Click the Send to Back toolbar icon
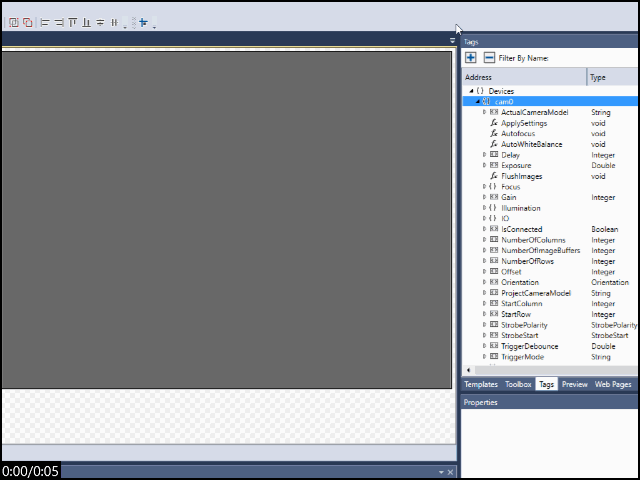The height and width of the screenshot is (480, 640). tap(27, 22)
